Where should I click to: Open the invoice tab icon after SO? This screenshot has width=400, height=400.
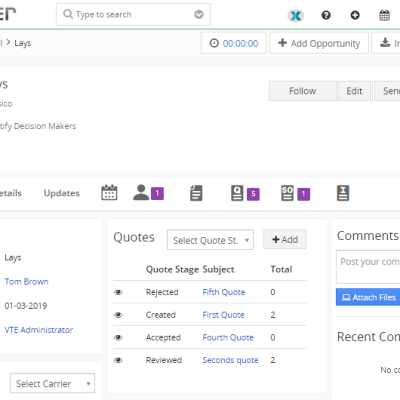(343, 193)
